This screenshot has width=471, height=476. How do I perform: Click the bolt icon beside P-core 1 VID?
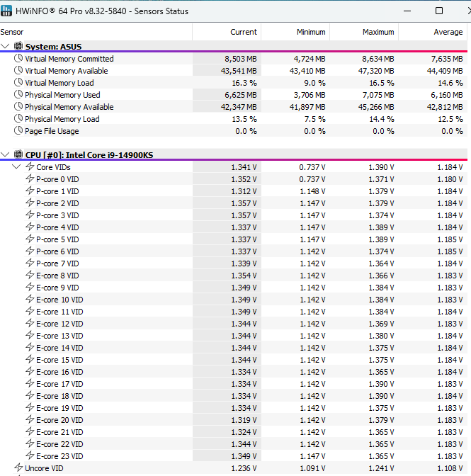tap(30, 191)
